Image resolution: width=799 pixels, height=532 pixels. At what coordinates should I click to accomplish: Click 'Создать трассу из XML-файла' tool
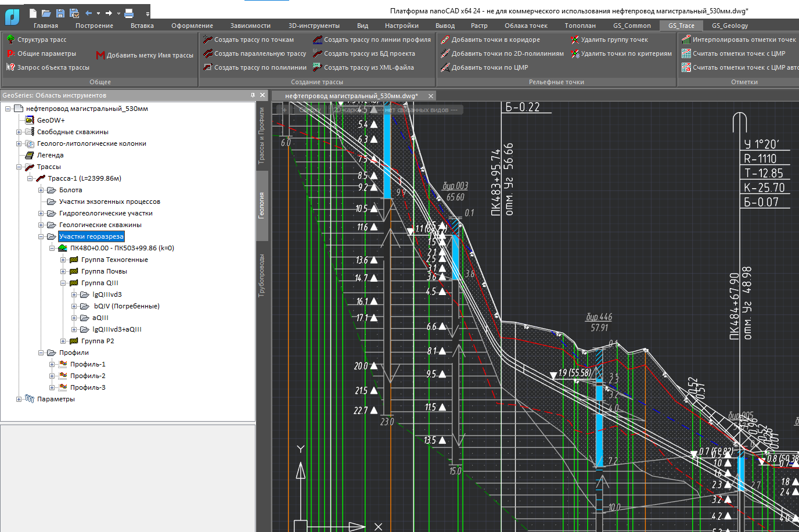(x=368, y=67)
